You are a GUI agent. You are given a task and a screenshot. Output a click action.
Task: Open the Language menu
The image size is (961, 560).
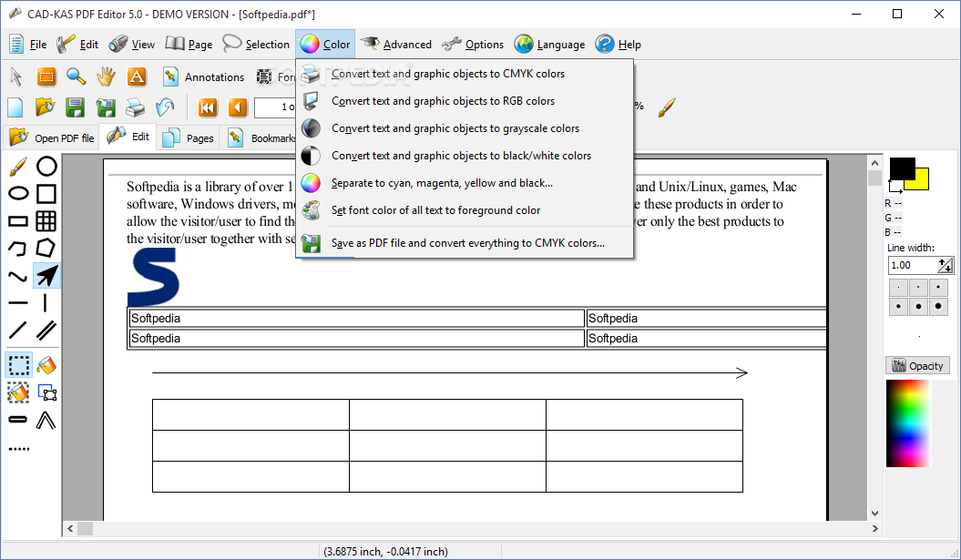[x=550, y=44]
